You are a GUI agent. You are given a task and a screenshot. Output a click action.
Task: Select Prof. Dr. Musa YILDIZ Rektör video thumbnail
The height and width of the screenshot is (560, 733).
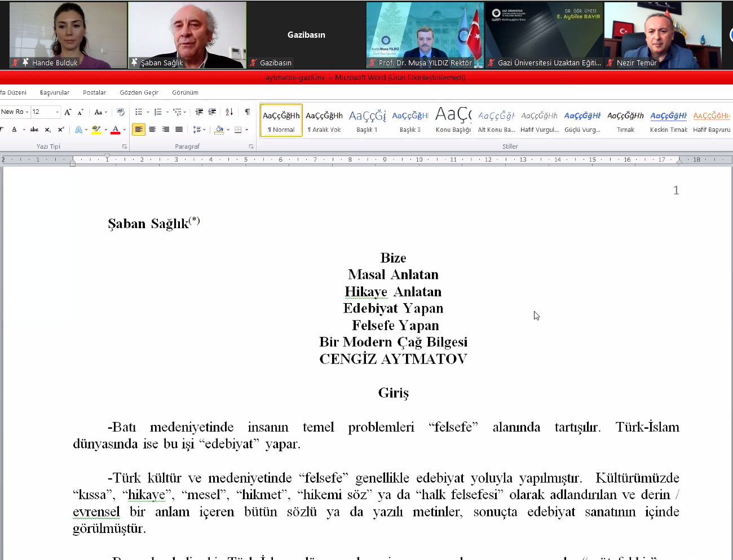coord(425,35)
